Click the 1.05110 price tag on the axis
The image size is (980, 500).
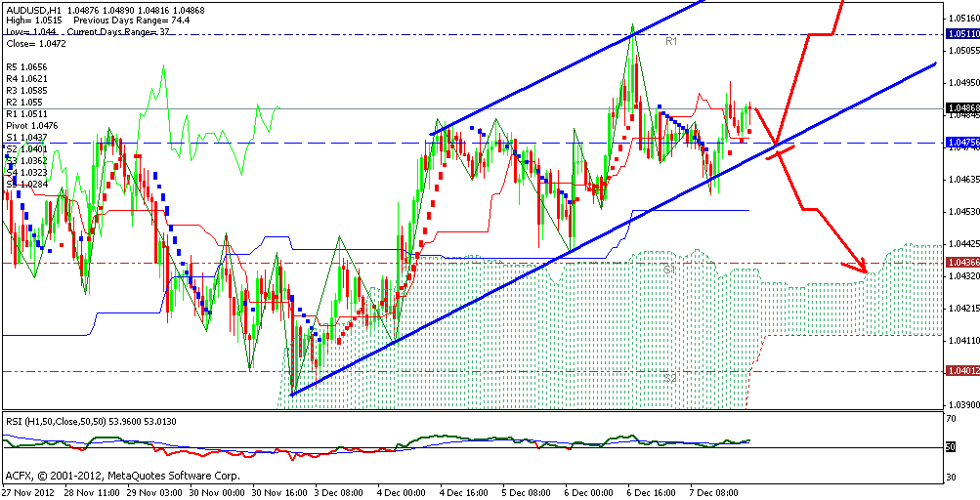[x=960, y=33]
